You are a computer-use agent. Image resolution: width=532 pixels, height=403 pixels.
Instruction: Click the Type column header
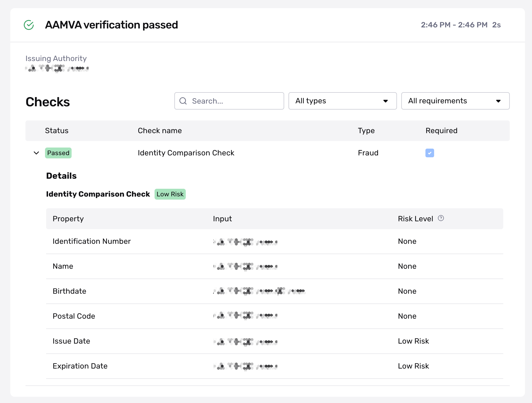[x=366, y=131]
